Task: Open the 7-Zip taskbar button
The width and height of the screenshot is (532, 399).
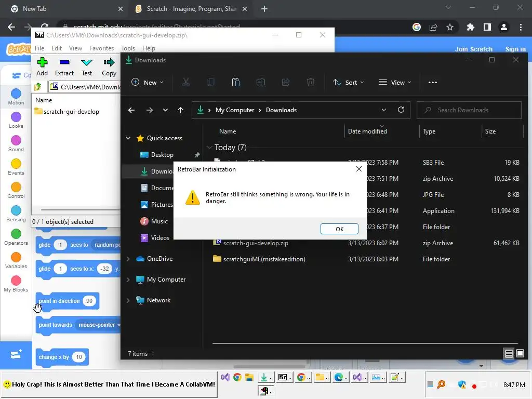Action: tap(285, 377)
